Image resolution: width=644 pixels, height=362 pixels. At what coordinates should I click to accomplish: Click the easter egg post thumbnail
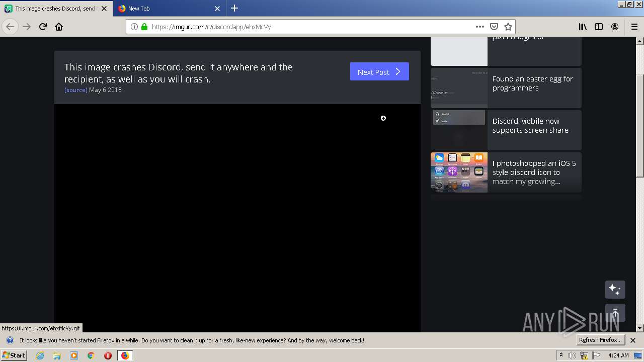click(459, 88)
